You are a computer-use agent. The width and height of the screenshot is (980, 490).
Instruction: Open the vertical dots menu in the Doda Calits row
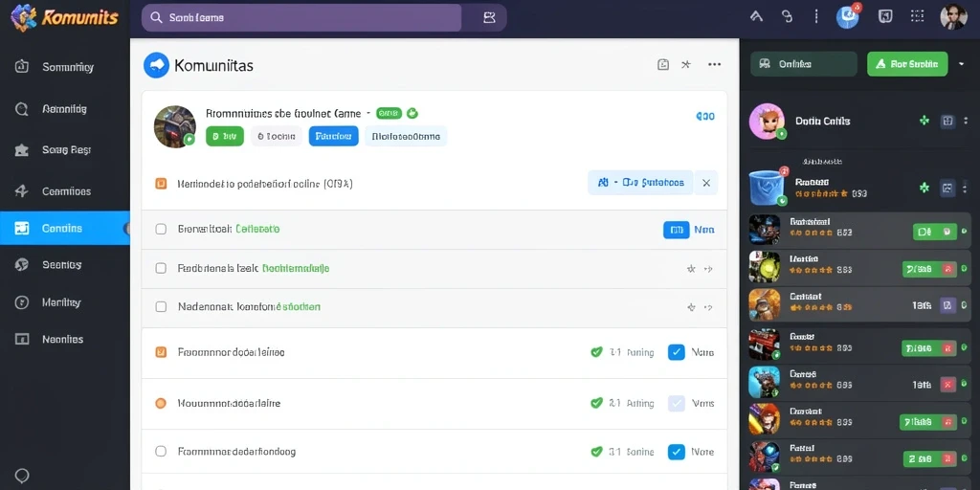(x=967, y=121)
